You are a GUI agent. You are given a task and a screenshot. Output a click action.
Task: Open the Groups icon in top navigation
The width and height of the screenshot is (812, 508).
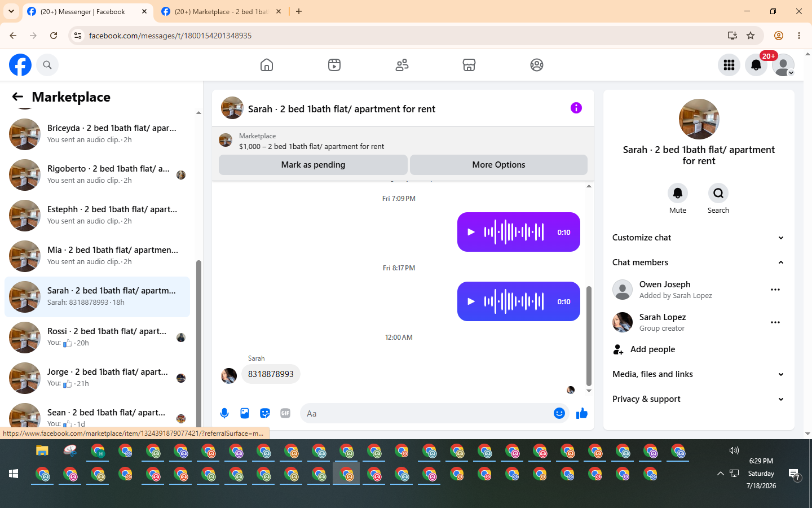point(537,65)
